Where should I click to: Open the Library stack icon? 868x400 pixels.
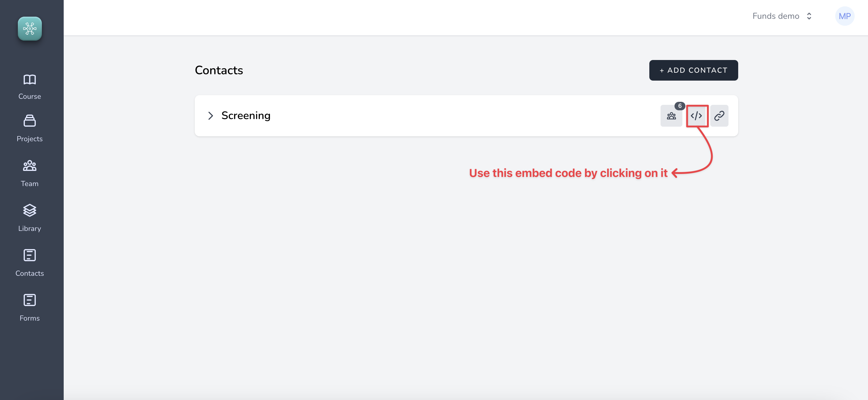30,210
